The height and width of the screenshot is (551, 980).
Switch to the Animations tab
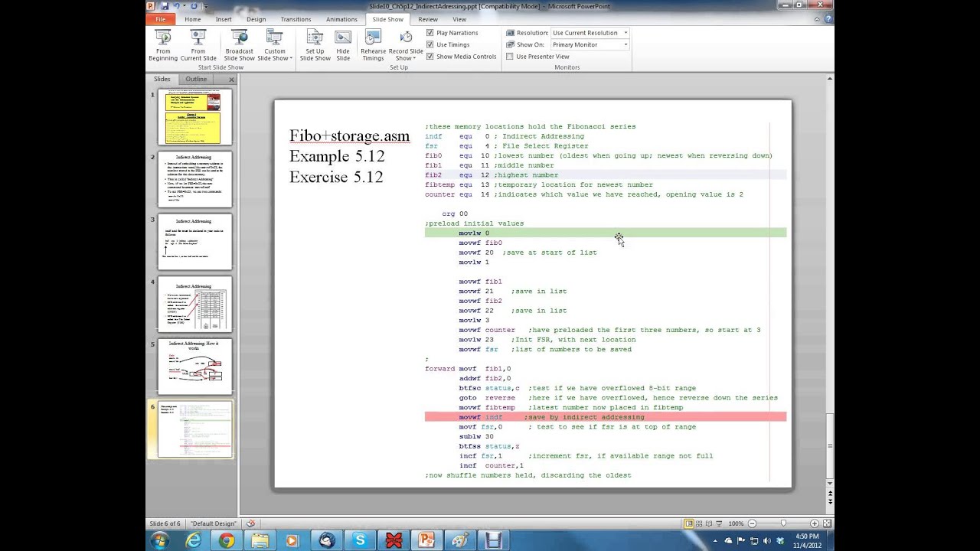coord(341,19)
